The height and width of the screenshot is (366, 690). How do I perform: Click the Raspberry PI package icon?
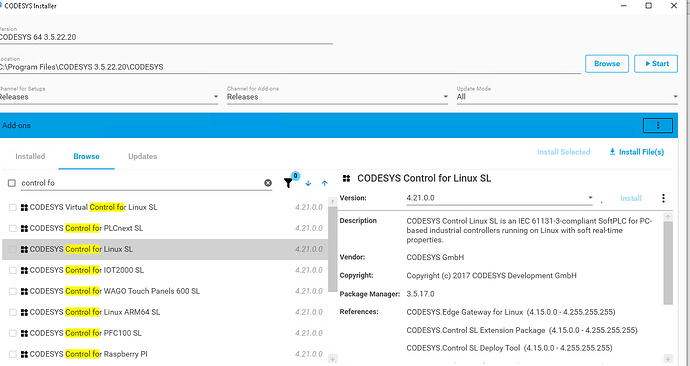pos(24,354)
